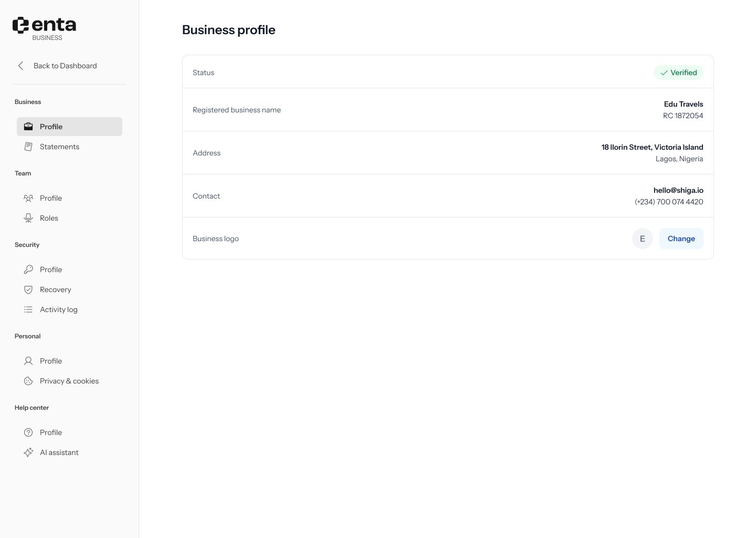Click the back chevron arrow icon
This screenshot has height=538, width=756.
click(x=21, y=66)
